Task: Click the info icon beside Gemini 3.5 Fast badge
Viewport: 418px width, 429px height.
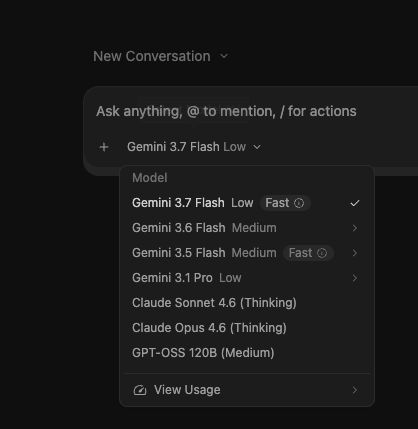Action: click(x=322, y=253)
